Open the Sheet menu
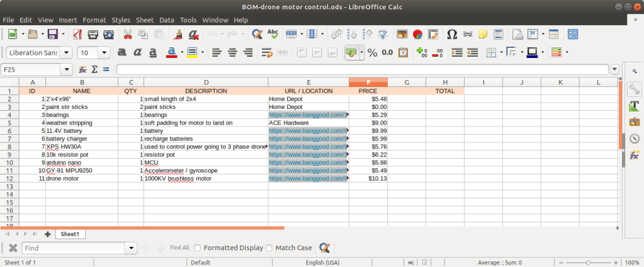The width and height of the screenshot is (644, 267). (144, 20)
